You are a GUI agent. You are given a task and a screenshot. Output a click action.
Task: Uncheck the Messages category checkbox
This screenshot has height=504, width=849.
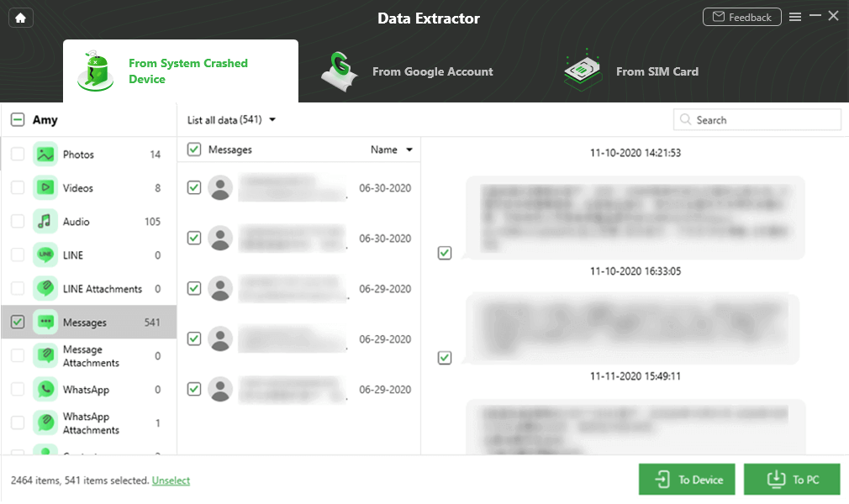18,322
